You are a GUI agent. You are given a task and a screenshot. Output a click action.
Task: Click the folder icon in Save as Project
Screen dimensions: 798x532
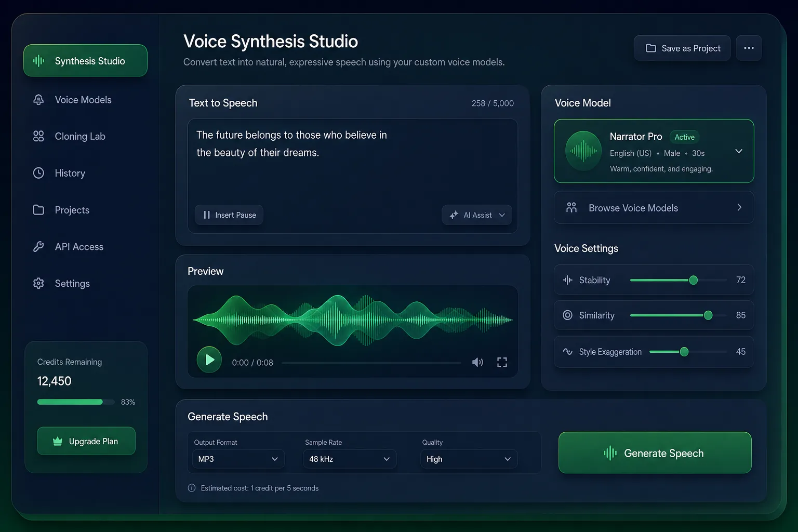click(x=650, y=48)
